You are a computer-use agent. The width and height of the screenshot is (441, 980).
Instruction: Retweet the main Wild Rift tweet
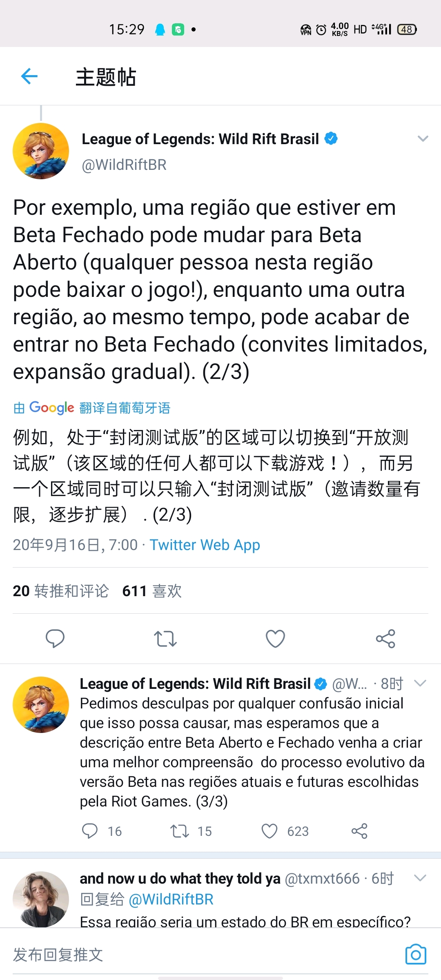click(165, 639)
